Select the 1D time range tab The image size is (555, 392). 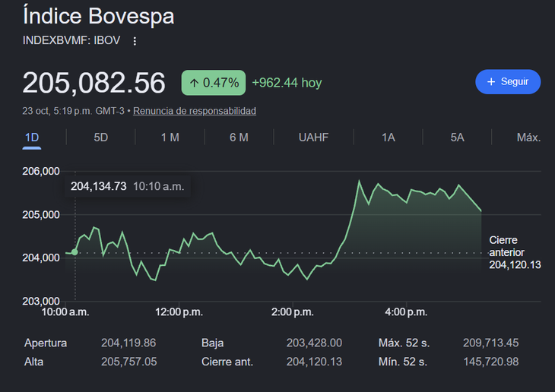click(32, 138)
